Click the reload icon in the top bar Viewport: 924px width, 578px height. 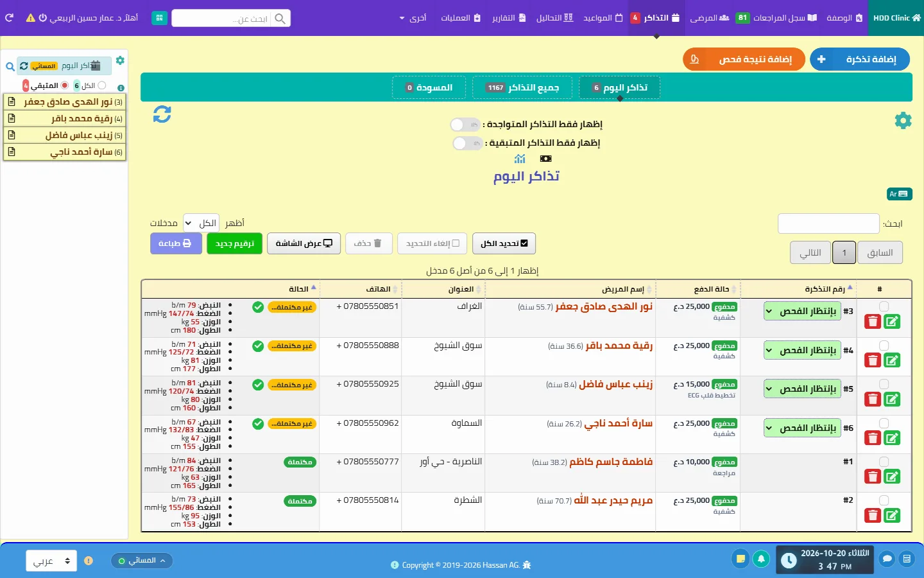(x=9, y=18)
